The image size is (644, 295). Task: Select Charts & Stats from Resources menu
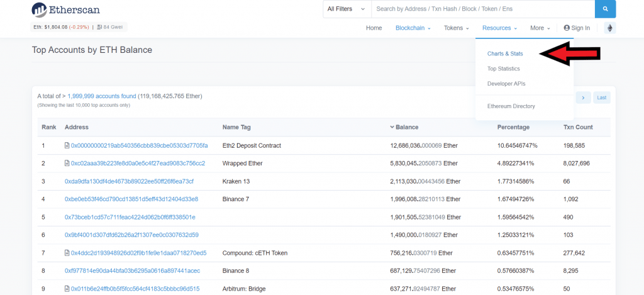coord(505,53)
